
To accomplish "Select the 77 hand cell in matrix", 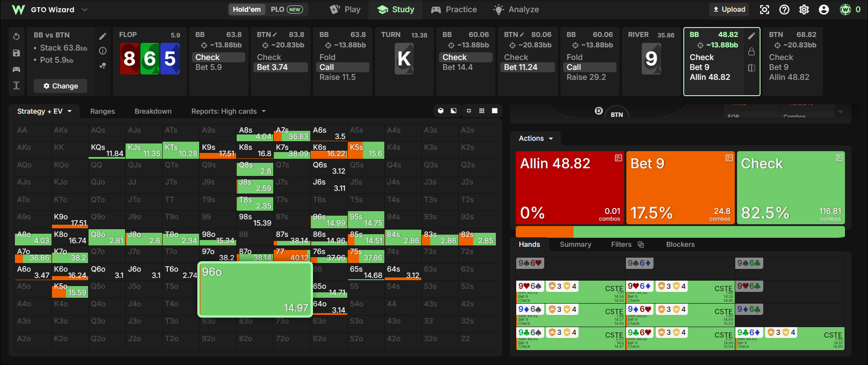I will [x=292, y=254].
